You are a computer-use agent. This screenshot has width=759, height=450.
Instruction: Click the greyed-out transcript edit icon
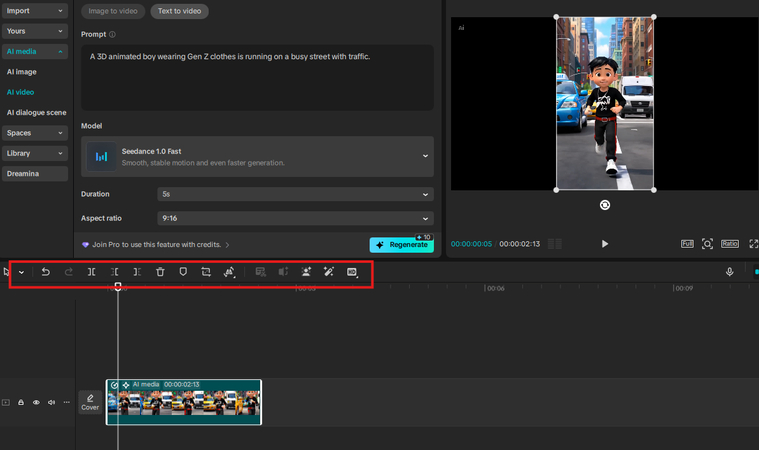[260, 272]
